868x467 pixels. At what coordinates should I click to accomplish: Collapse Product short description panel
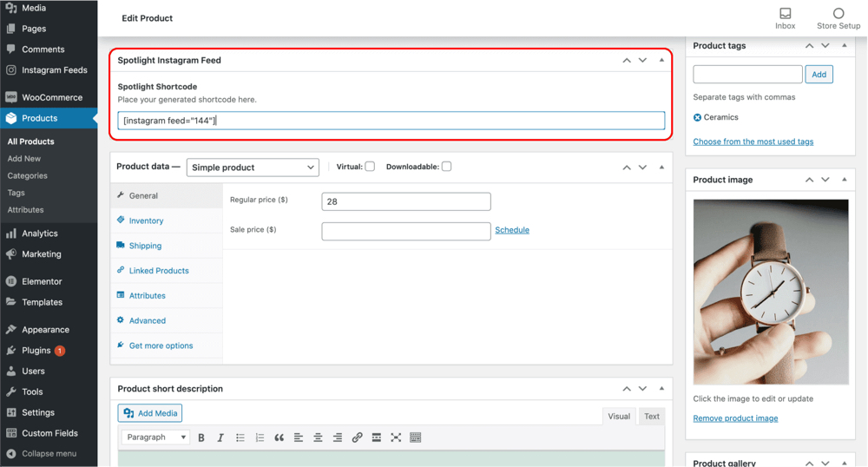(x=661, y=388)
